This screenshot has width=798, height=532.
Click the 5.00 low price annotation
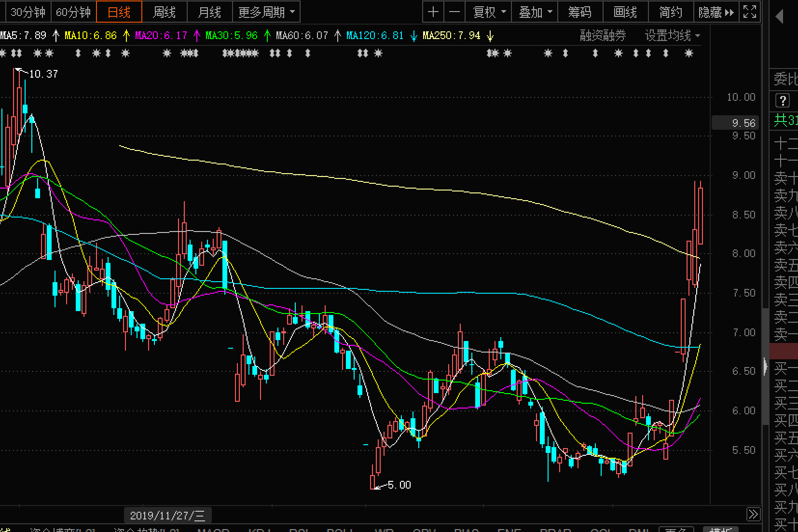coord(399,485)
